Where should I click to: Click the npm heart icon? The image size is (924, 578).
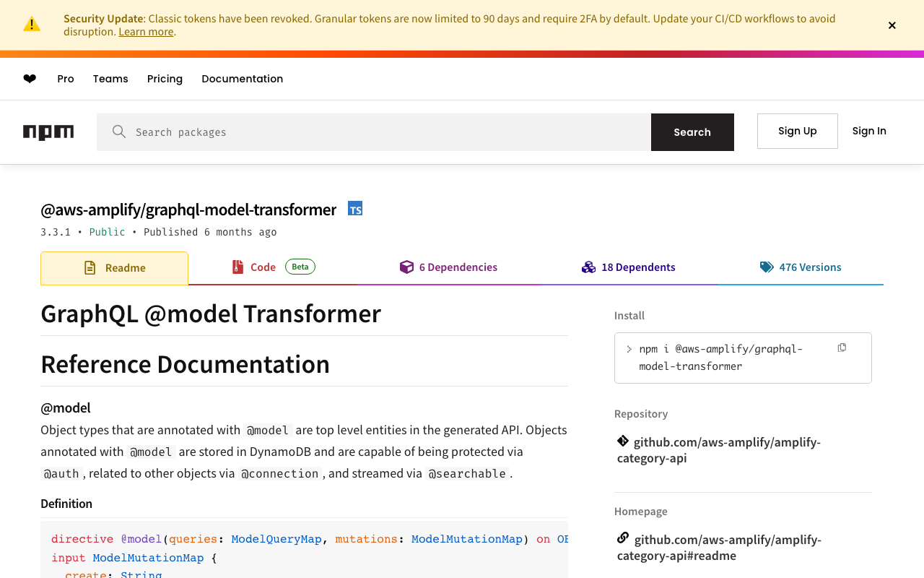click(x=30, y=79)
